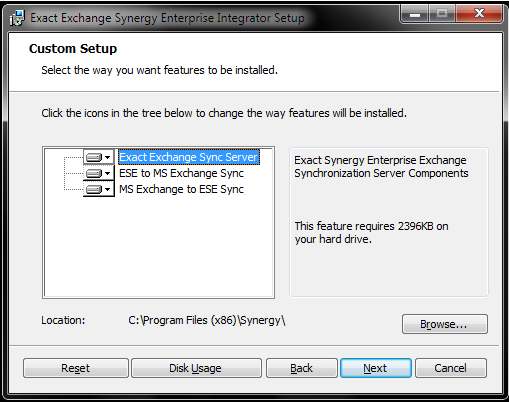Minimize the setup window
The height and width of the screenshot is (402, 509).
(x=415, y=14)
